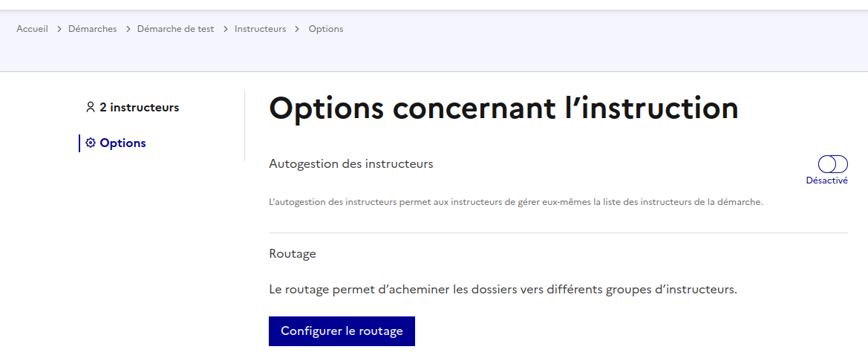Image resolution: width=868 pixels, height=361 pixels.
Task: Go to Accueil via the breadcrumb
Action: coord(32,29)
